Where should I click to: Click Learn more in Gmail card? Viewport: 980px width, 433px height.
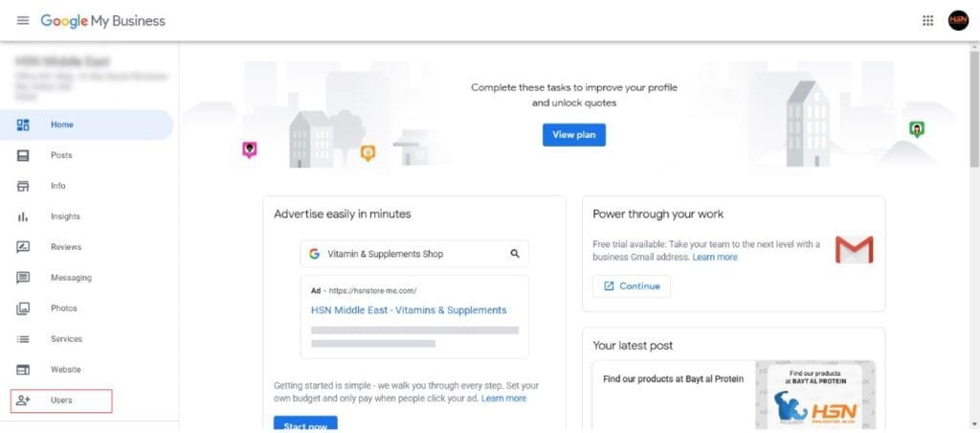click(x=715, y=258)
